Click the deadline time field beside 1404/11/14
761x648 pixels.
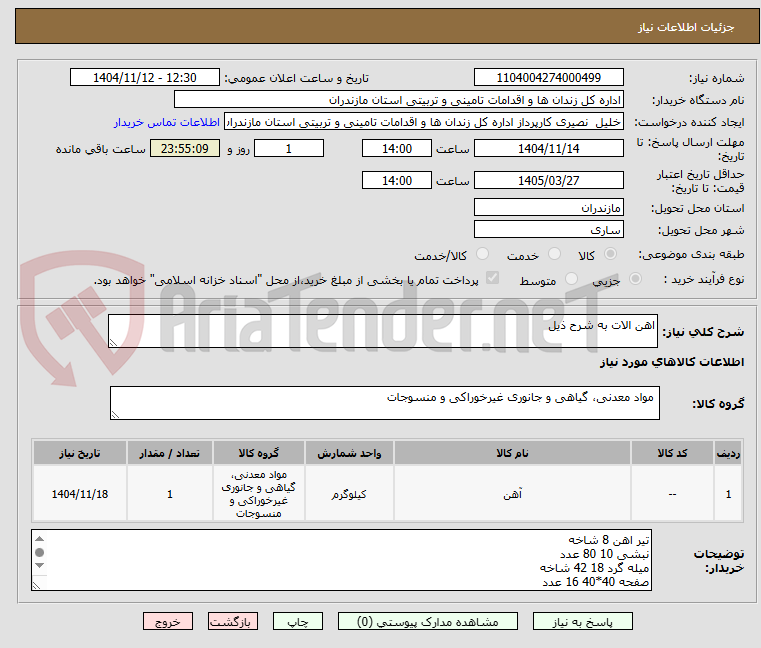coord(397,149)
